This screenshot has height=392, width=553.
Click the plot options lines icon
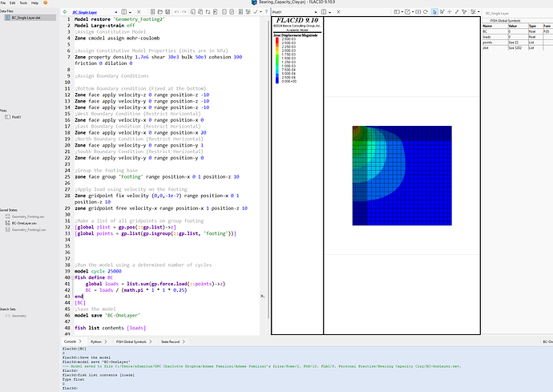pyautogui.click(x=474, y=12)
